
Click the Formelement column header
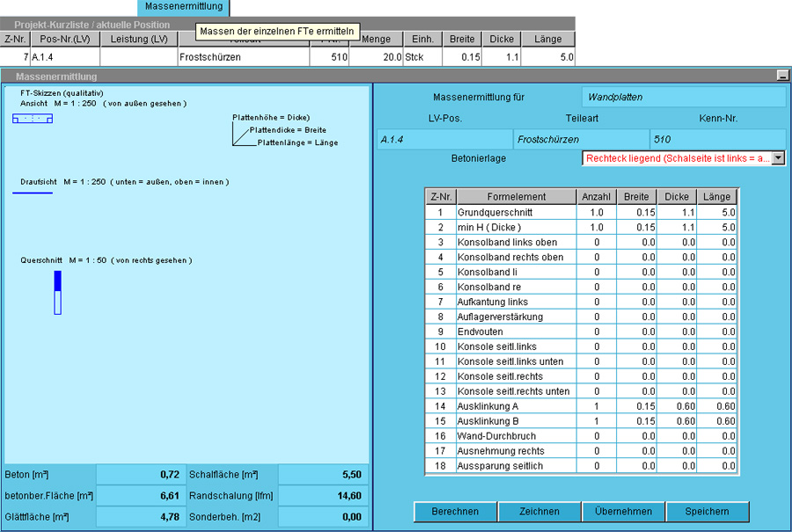[x=517, y=196]
